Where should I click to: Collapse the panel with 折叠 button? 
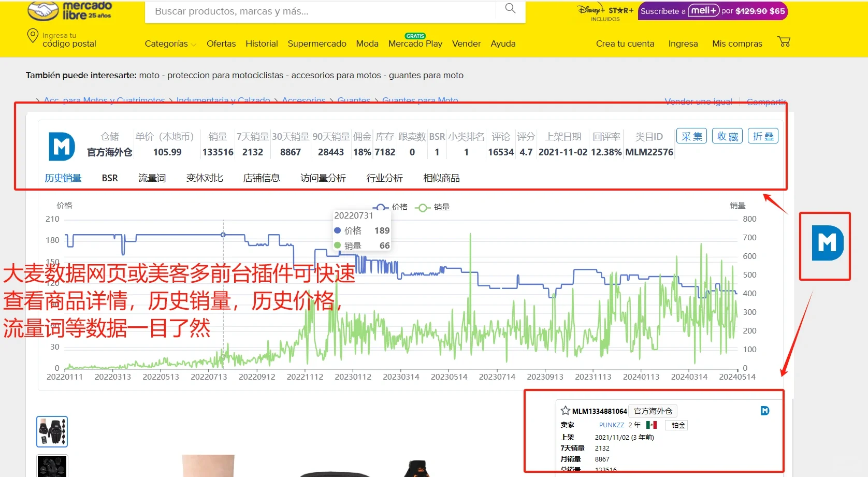coord(763,136)
